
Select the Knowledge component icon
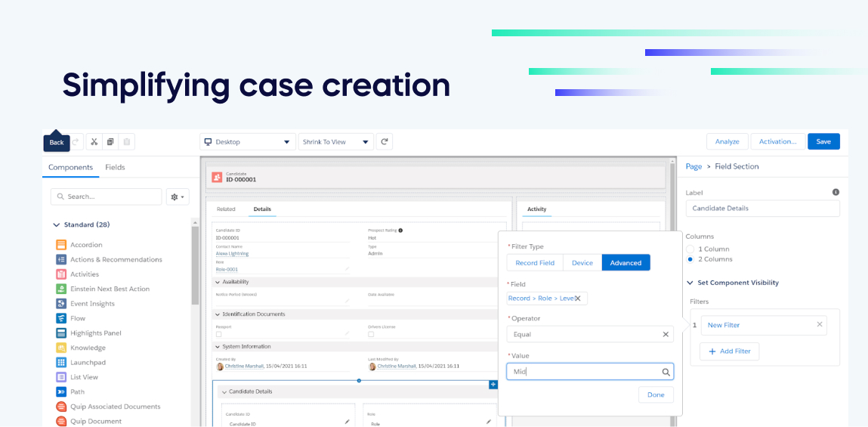(x=61, y=348)
